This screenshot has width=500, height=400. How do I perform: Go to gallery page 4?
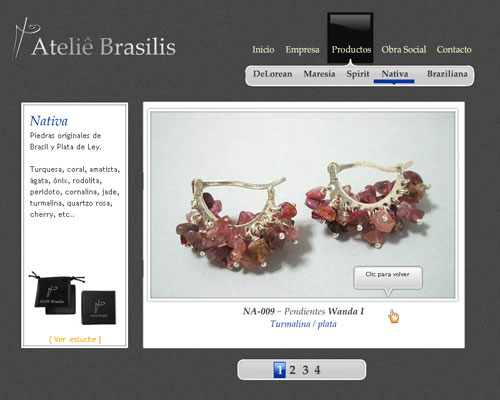coord(317,370)
